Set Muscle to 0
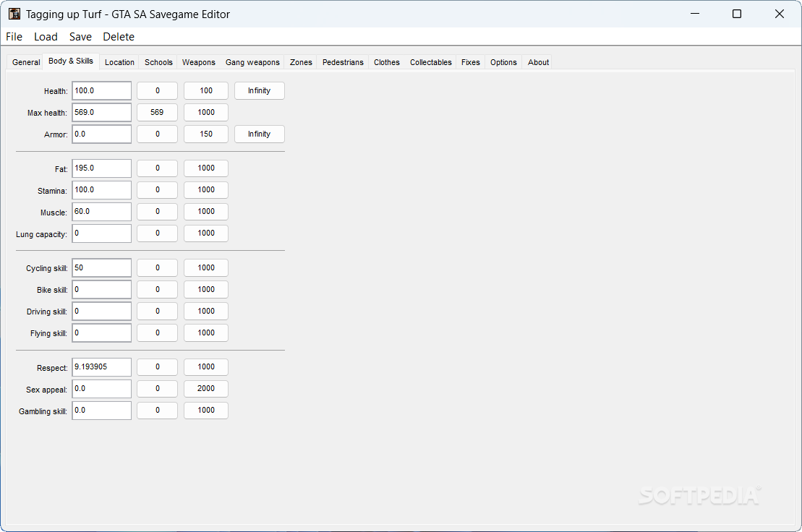The height and width of the screenshot is (532, 802). [x=157, y=212]
